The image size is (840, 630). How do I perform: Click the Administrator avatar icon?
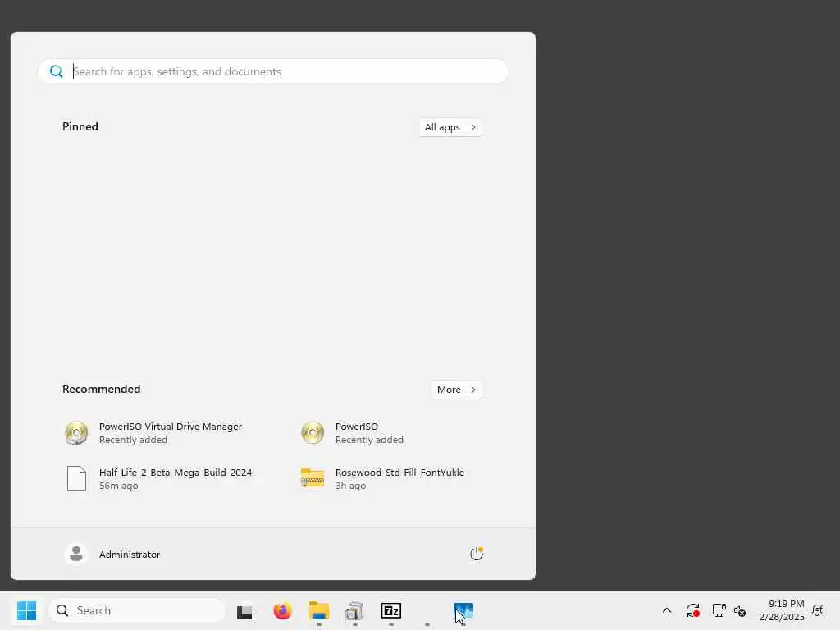tap(76, 554)
